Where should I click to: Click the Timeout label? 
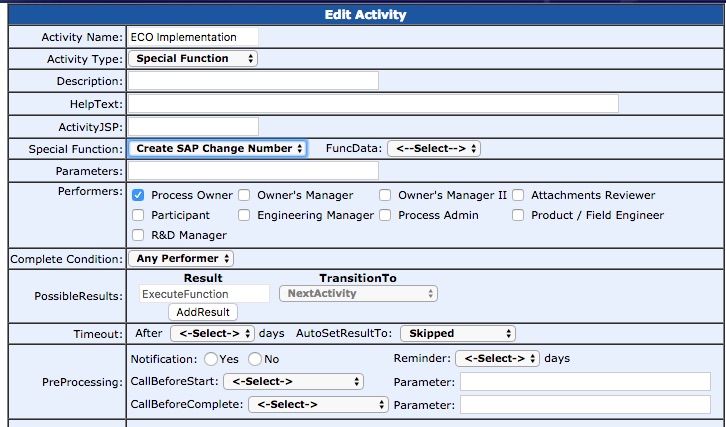point(98,334)
